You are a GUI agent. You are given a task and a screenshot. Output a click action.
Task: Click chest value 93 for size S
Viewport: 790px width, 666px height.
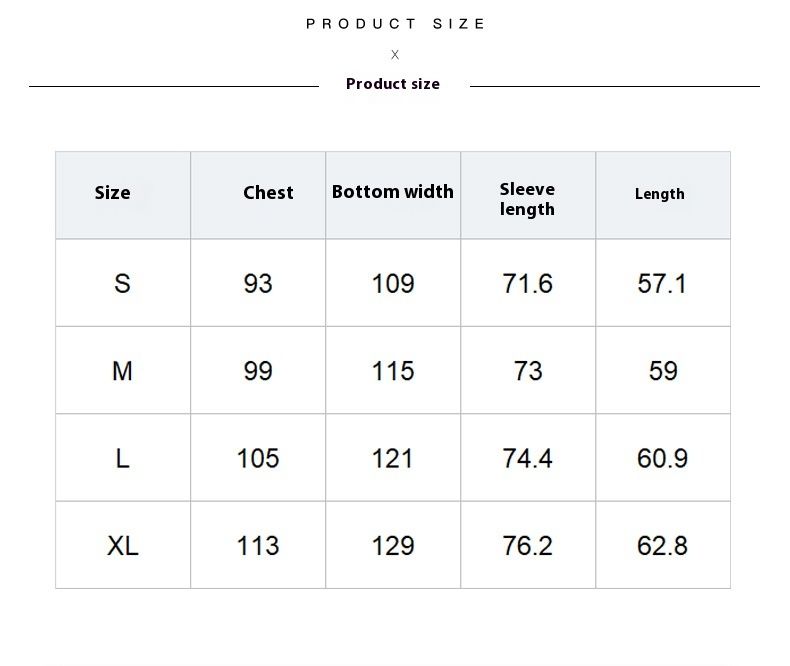pos(258,284)
